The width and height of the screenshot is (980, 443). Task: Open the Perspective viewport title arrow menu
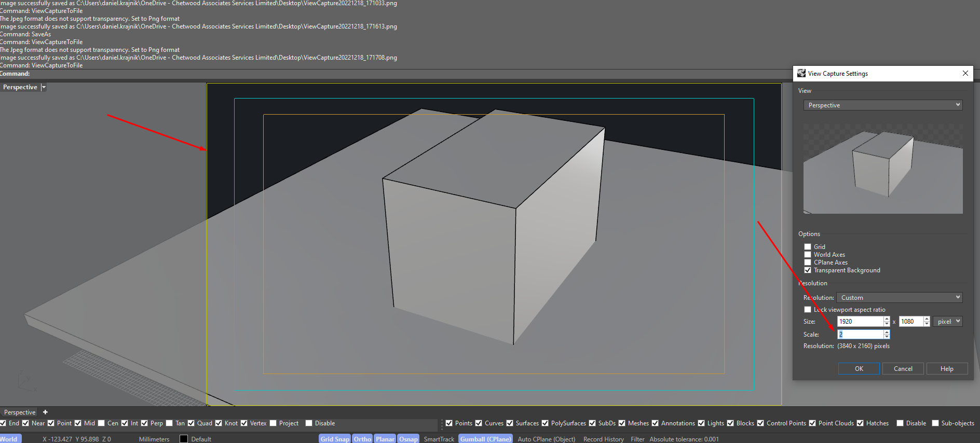(x=44, y=87)
